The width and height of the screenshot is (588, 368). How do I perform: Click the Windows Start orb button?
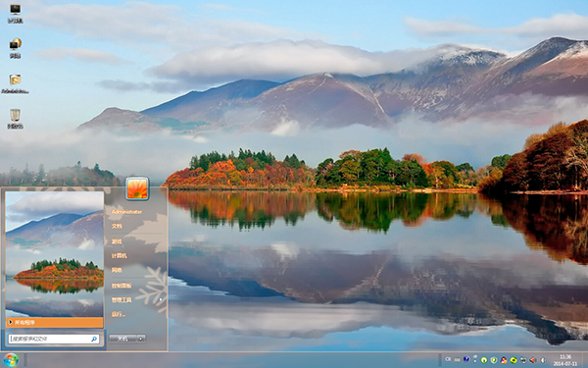coord(11,360)
